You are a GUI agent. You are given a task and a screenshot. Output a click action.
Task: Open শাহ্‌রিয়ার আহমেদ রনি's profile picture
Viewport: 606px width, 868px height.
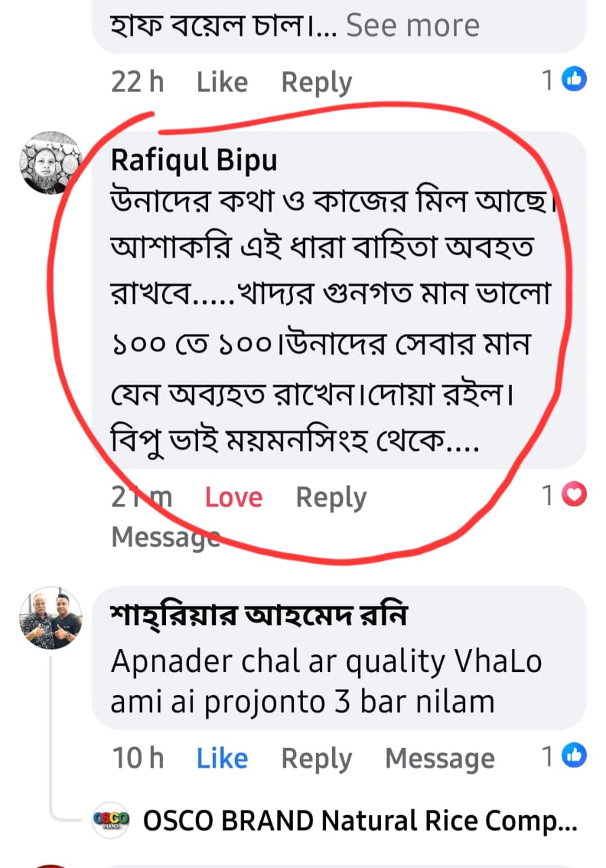pos(50,618)
